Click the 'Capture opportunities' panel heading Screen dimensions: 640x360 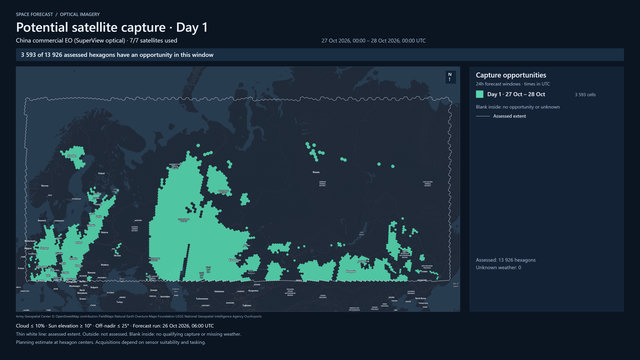tap(511, 75)
